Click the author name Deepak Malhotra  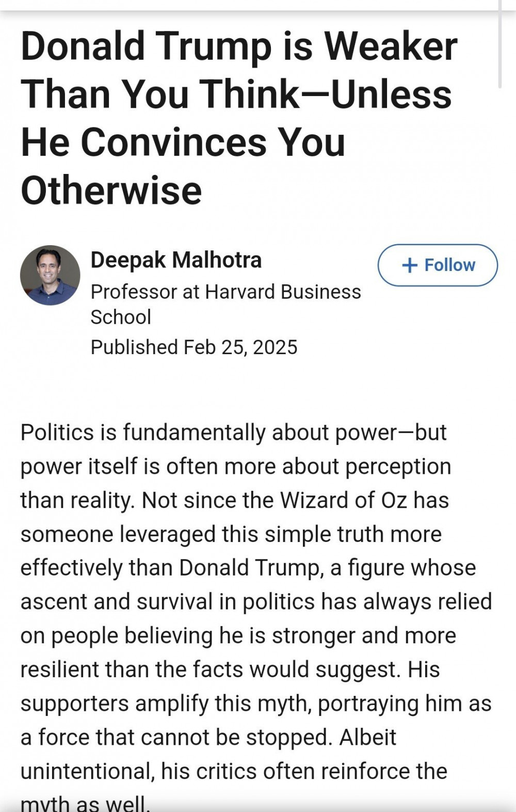click(176, 260)
